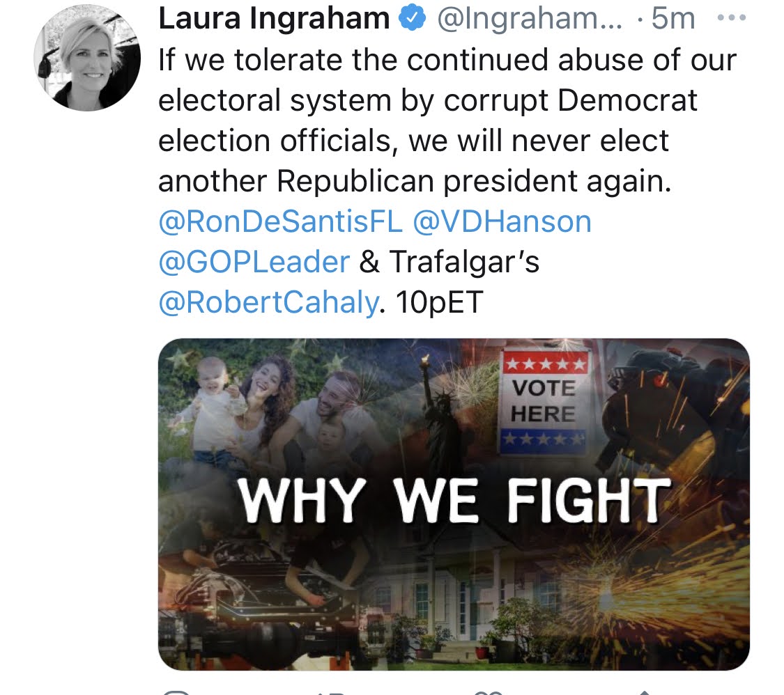Tap the blue verified badge
Viewport: 784px width, 695px height.
412,17
